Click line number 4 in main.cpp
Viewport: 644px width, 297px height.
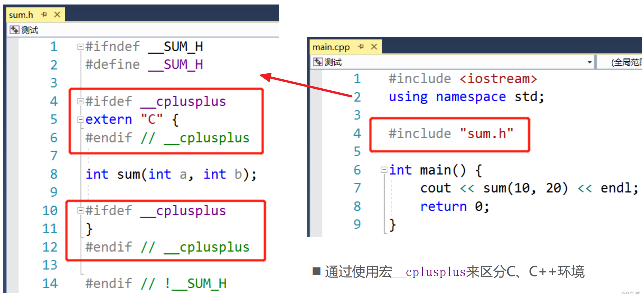tap(357, 133)
